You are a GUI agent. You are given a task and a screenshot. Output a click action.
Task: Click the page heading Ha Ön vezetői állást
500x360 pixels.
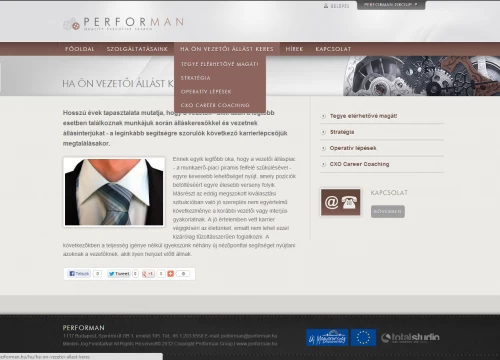118,83
